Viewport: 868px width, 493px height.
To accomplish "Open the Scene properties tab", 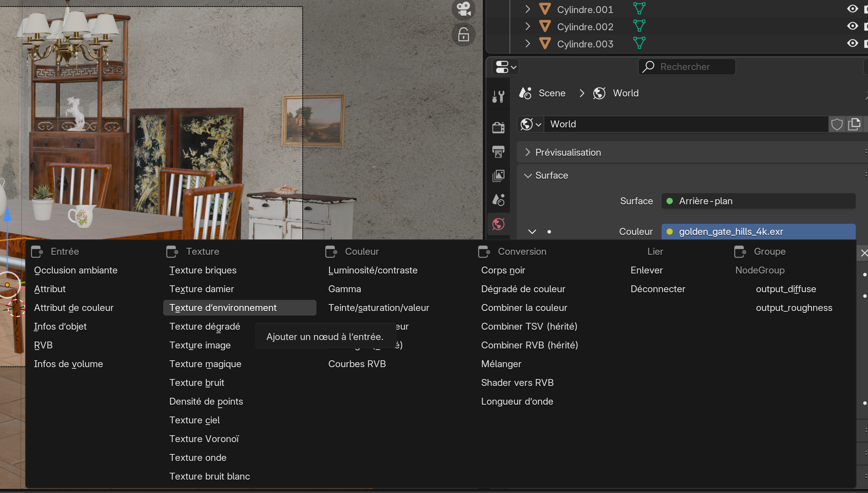I will pos(498,200).
